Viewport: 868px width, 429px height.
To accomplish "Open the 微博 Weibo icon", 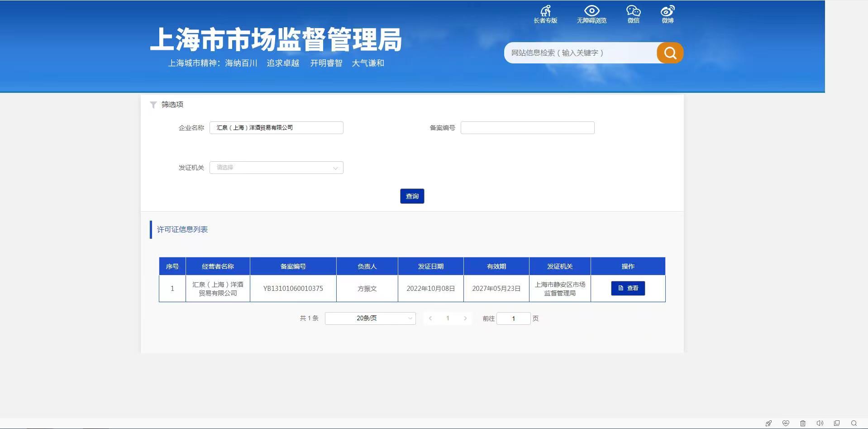I will [x=668, y=14].
